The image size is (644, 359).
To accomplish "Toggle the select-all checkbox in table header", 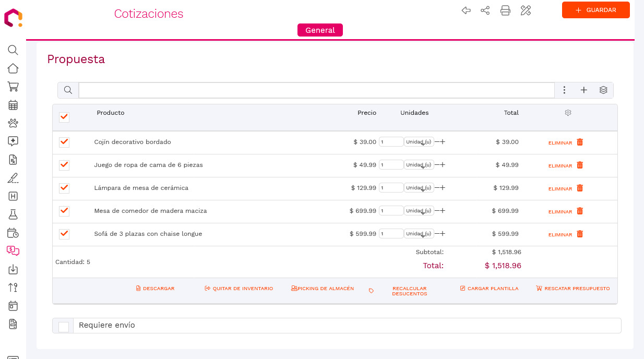I will (64, 117).
